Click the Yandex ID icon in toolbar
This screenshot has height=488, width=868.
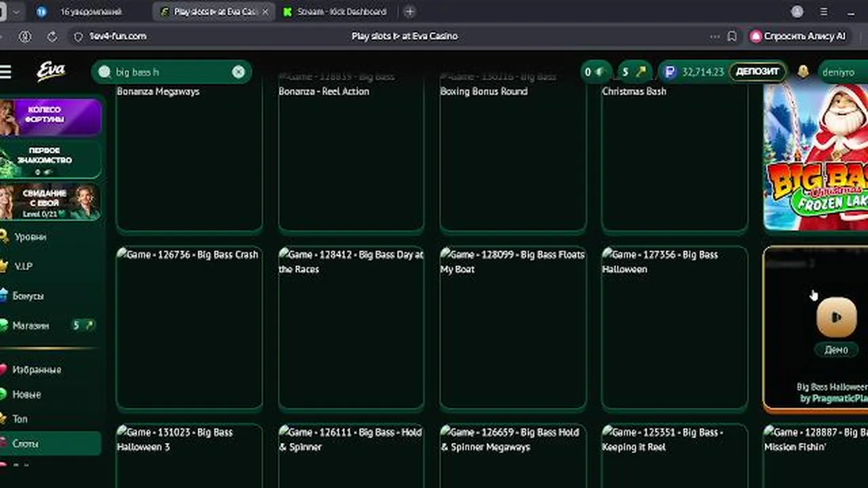point(25,36)
